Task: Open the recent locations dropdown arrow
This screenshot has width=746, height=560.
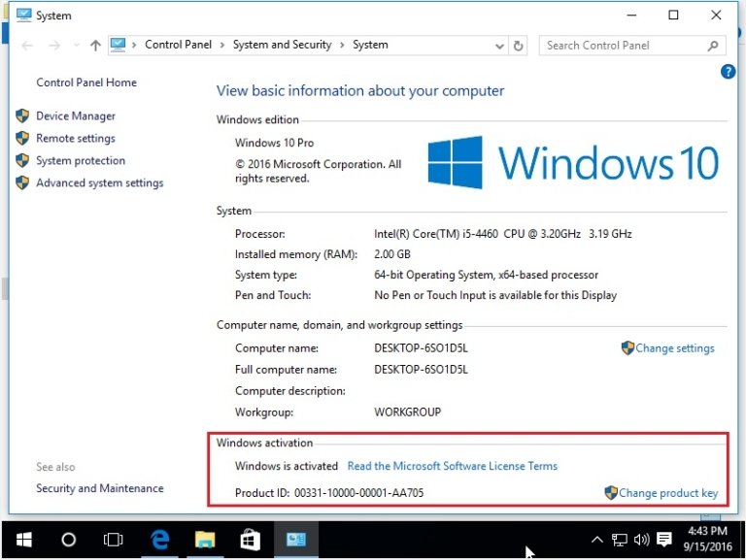Action: pyautogui.click(x=76, y=46)
